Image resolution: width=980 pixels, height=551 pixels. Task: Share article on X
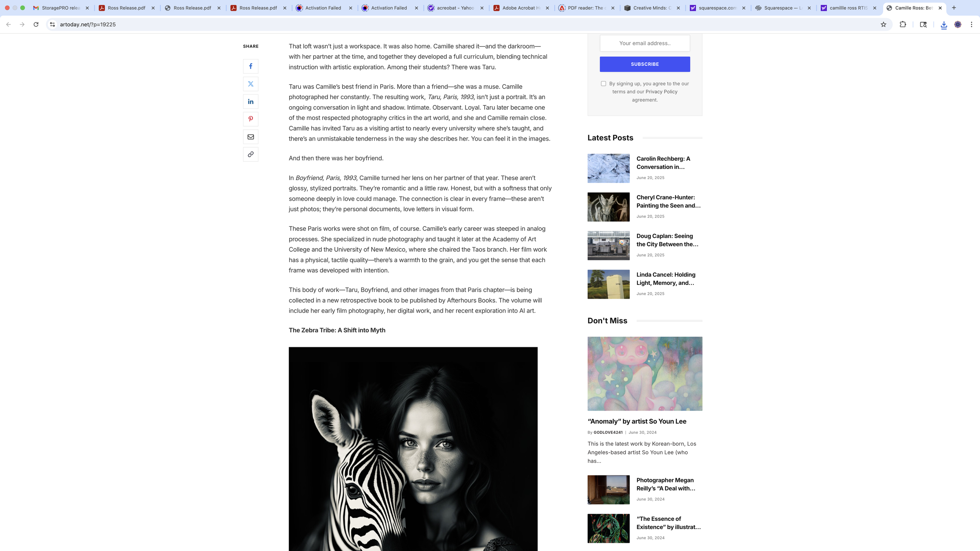[x=250, y=84]
